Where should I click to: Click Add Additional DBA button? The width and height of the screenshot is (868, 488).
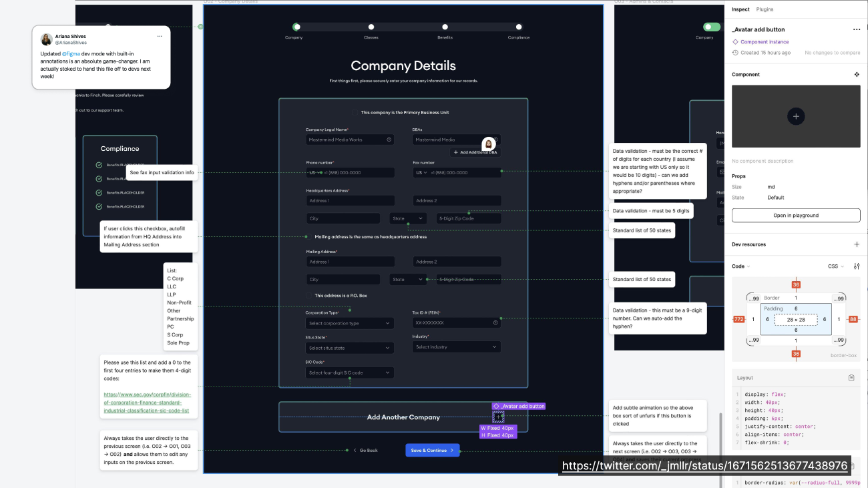[476, 152]
